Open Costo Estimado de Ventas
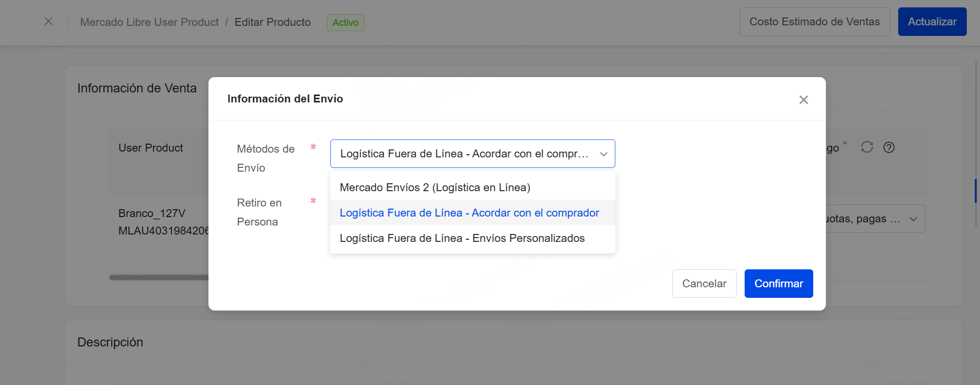This screenshot has height=385, width=980. click(814, 22)
